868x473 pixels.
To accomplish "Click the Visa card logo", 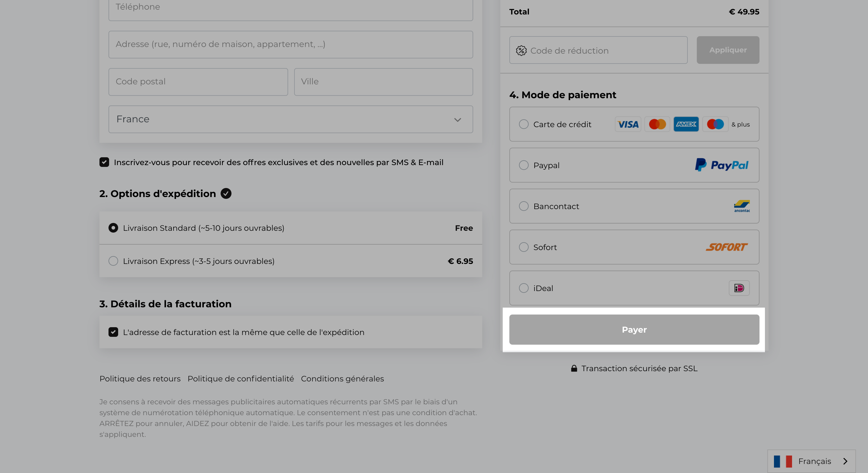I will coord(628,124).
